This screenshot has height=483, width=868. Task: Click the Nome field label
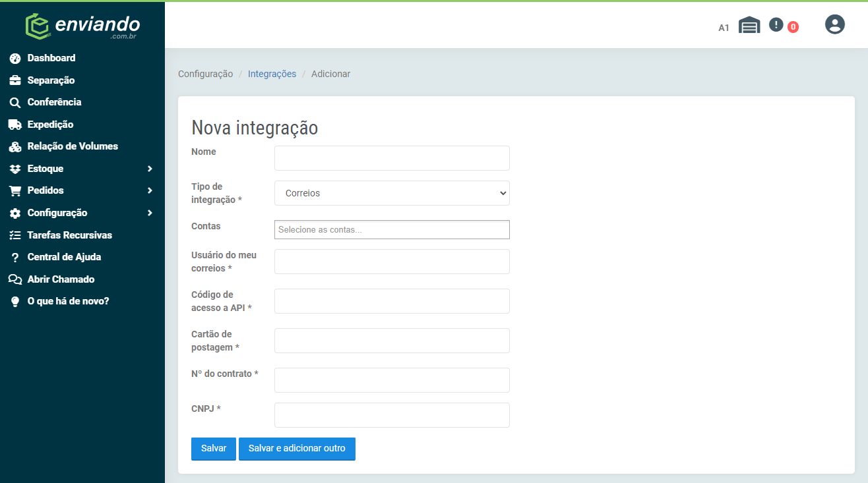pyautogui.click(x=204, y=152)
